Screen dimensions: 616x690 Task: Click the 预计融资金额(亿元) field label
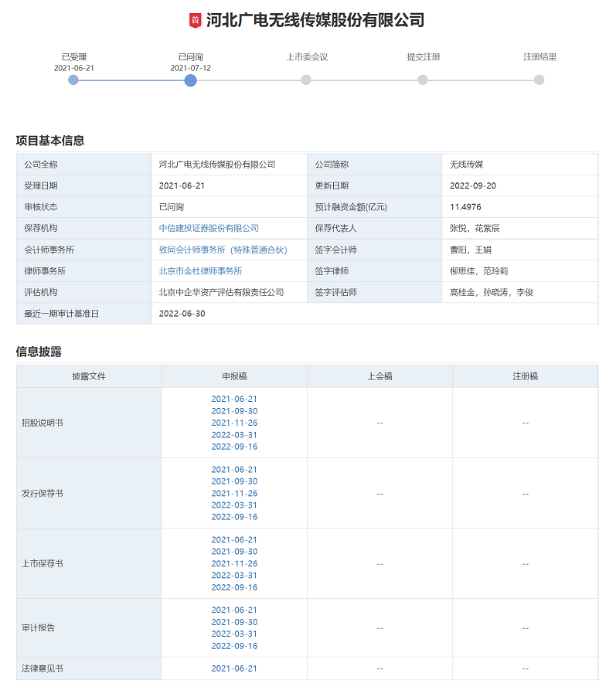pyautogui.click(x=351, y=207)
